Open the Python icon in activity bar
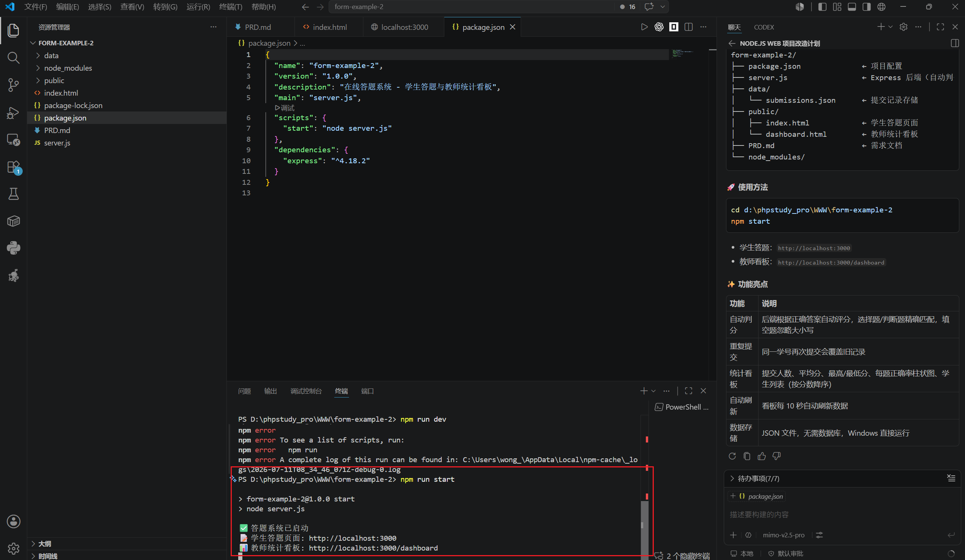The height and width of the screenshot is (560, 965). click(13, 248)
